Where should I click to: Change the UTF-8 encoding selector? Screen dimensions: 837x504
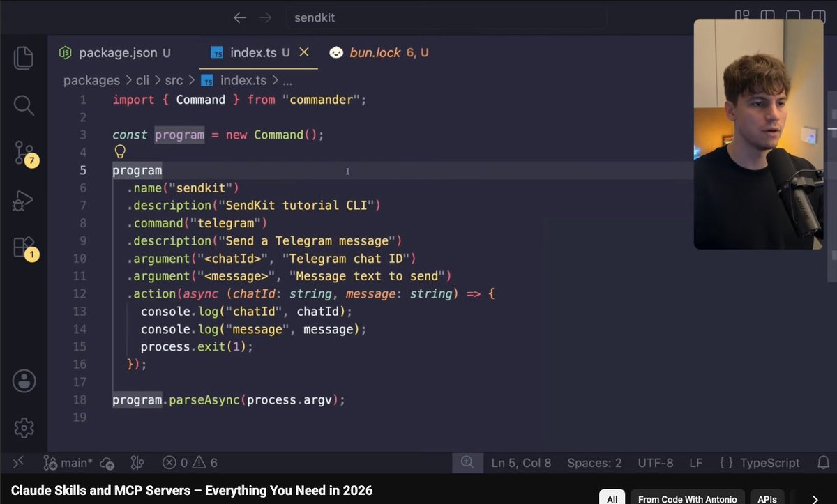click(656, 463)
